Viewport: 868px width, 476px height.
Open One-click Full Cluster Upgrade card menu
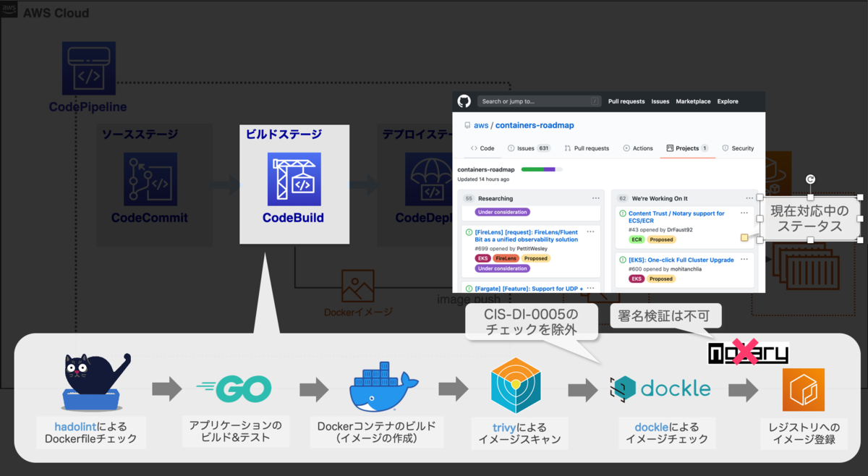[744, 260]
